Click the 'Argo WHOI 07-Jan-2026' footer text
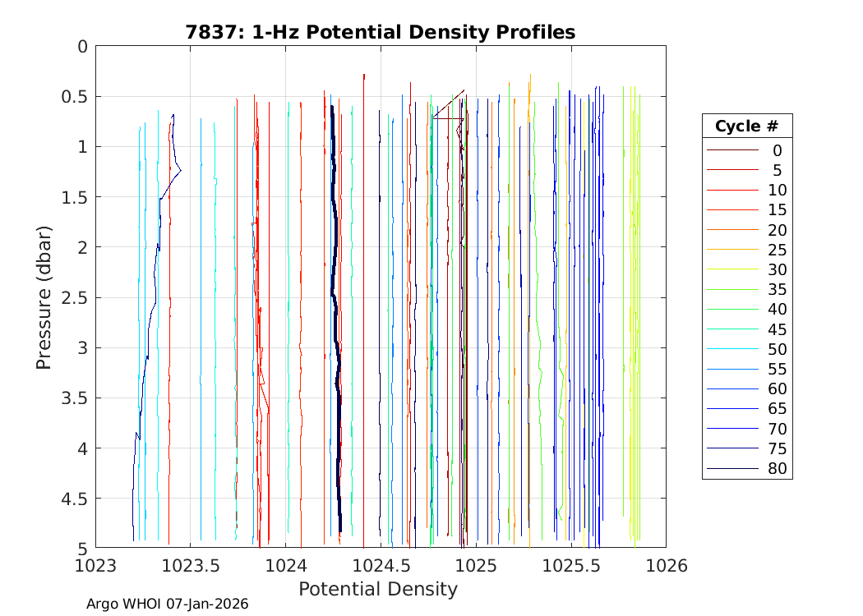863x616 pixels. tap(167, 604)
